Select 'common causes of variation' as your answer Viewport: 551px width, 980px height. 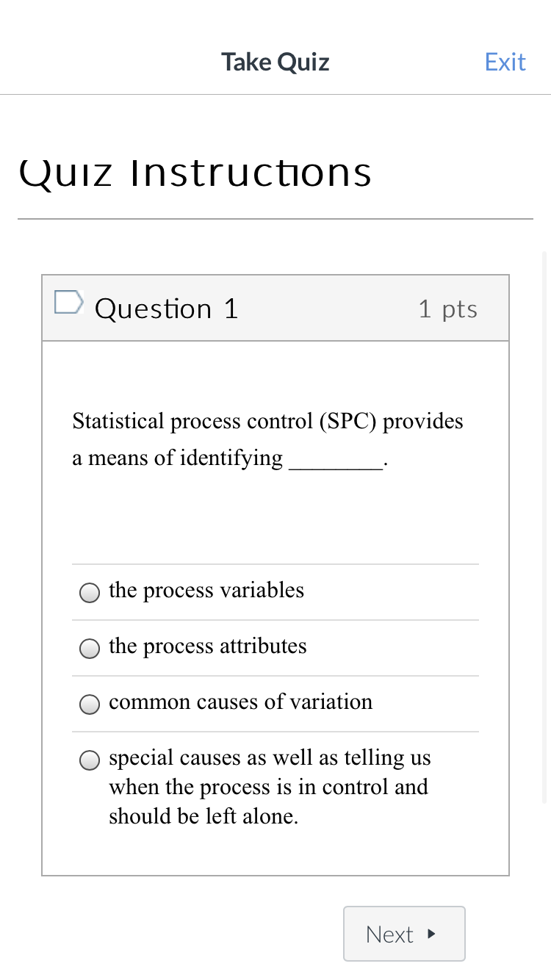tap(89, 704)
